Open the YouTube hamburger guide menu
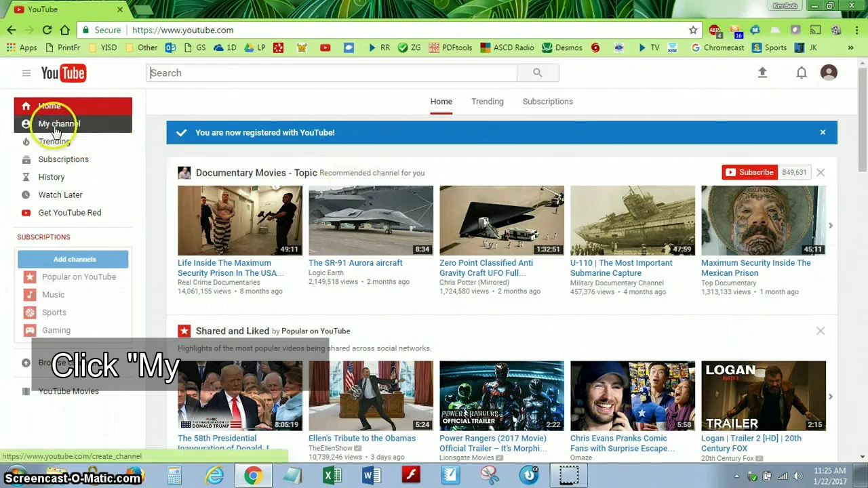Viewport: 868px width, 488px height. click(26, 73)
